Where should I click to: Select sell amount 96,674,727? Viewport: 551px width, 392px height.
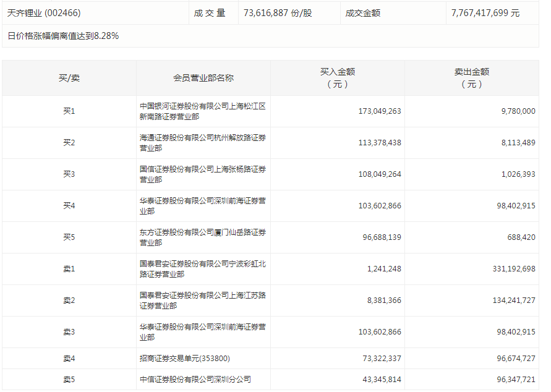(516, 359)
